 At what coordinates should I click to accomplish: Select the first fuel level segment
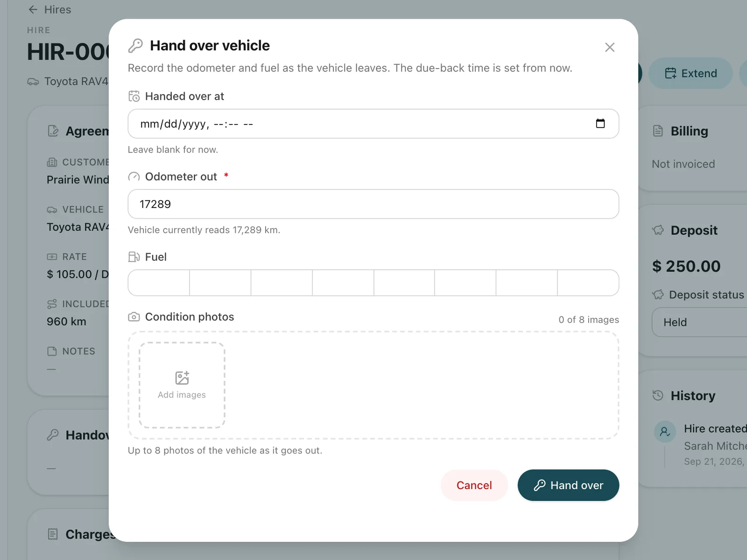coord(159,283)
